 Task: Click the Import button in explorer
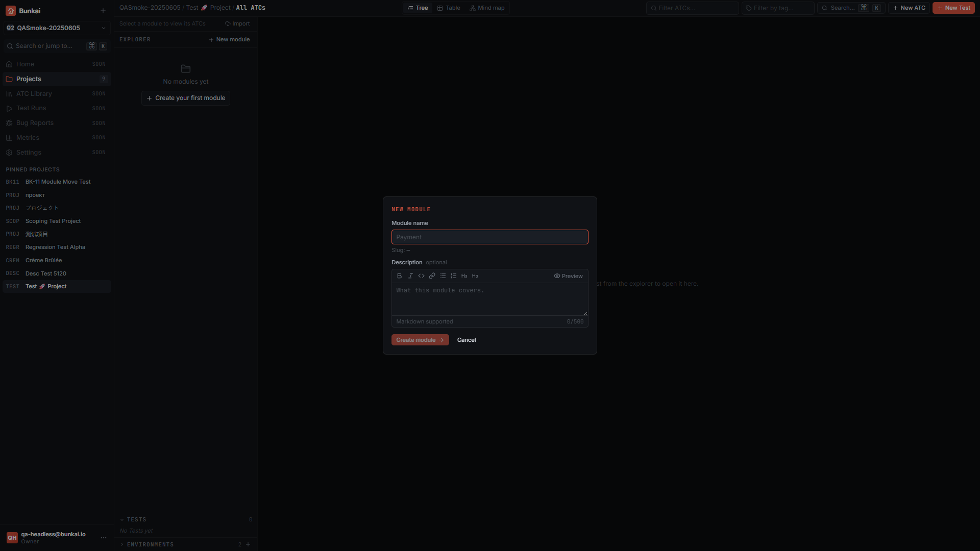(x=237, y=24)
